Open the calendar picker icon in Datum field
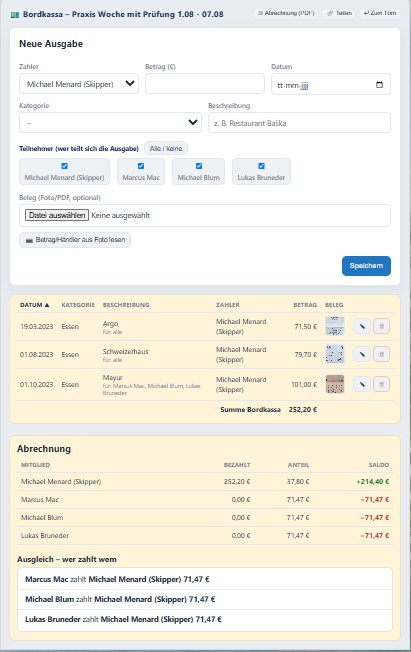This screenshot has width=411, height=652. point(379,84)
